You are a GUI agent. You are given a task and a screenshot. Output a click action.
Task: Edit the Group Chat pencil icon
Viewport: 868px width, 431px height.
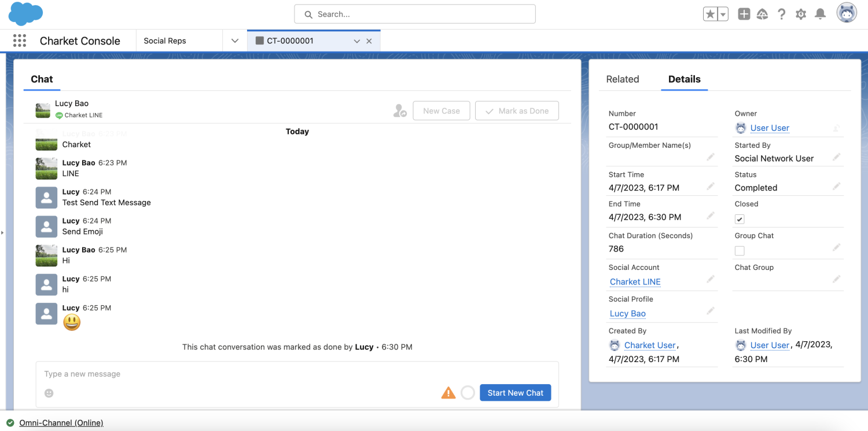[x=837, y=247]
